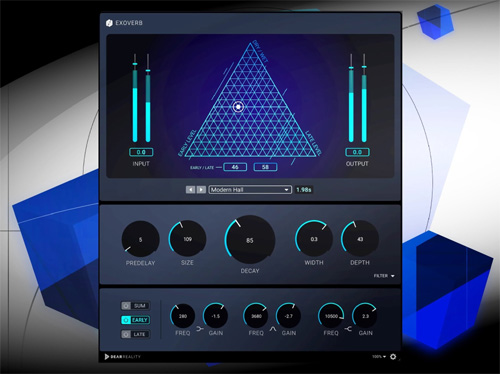Go to the next preset arrow
Viewport: 500px width, 374px height.
point(201,190)
